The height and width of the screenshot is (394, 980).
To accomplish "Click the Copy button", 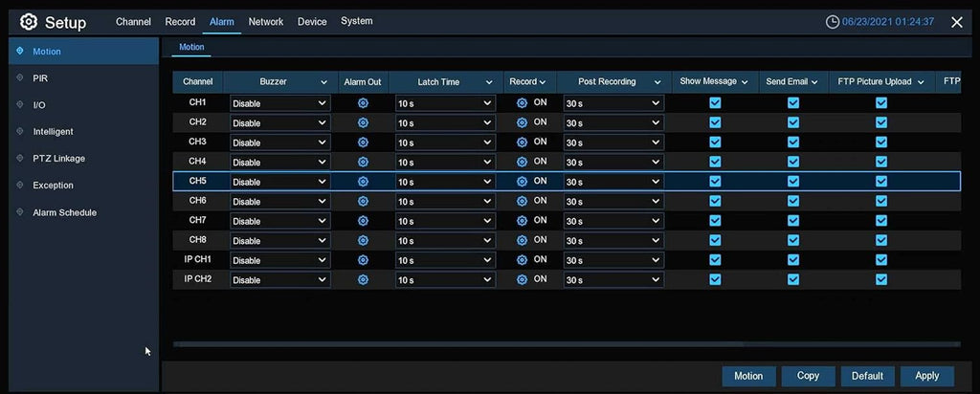I will coord(808,376).
